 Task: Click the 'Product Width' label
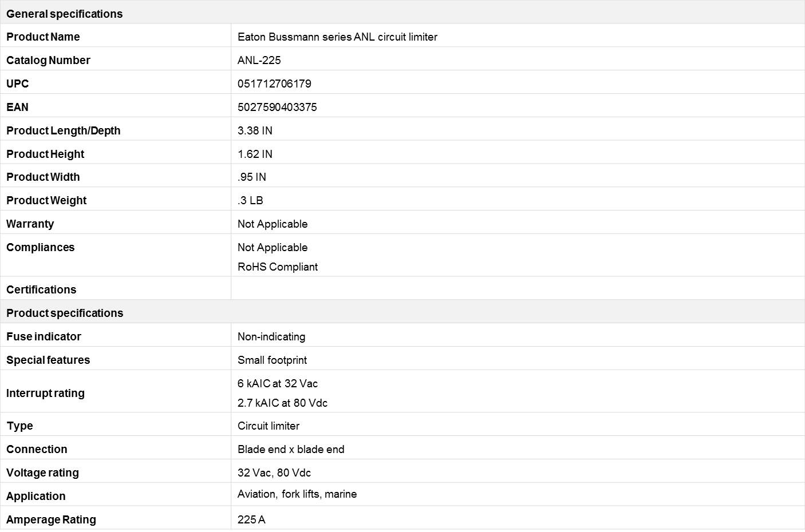pyautogui.click(x=43, y=177)
